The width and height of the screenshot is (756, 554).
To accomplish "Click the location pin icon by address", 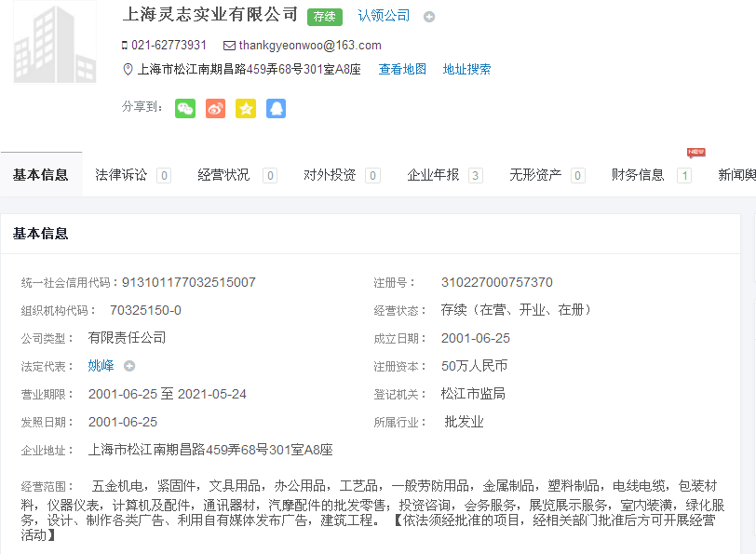I will click(x=128, y=70).
